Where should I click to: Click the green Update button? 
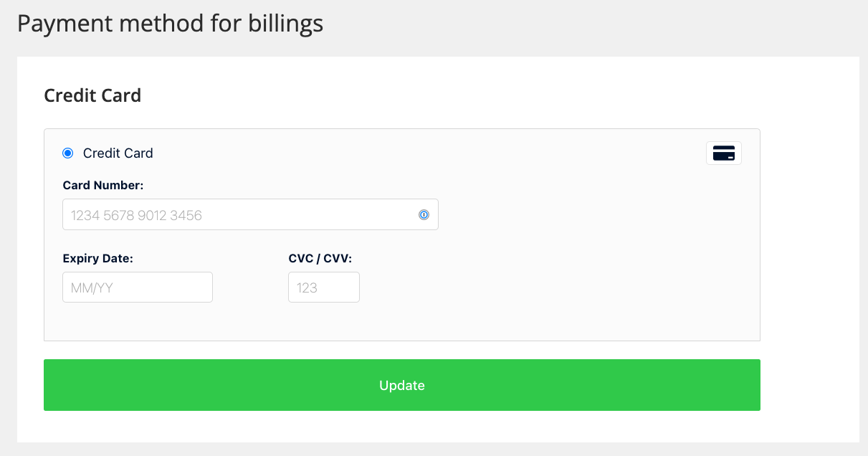pyautogui.click(x=402, y=385)
